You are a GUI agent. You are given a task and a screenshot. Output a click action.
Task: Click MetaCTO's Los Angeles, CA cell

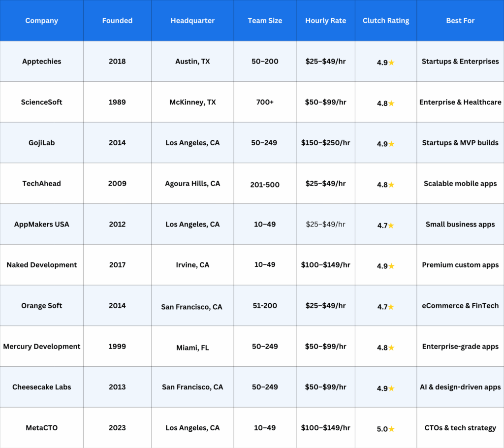pyautogui.click(x=192, y=428)
